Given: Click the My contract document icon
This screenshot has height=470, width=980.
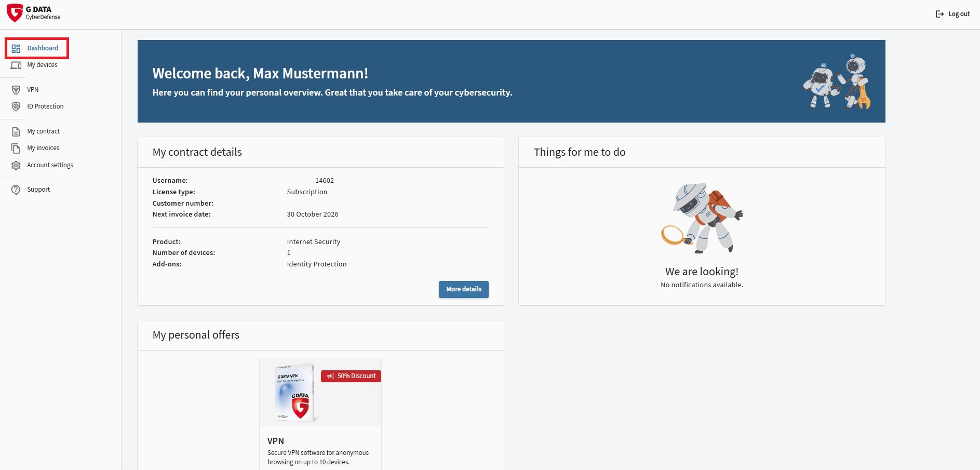Looking at the screenshot, I should tap(16, 131).
